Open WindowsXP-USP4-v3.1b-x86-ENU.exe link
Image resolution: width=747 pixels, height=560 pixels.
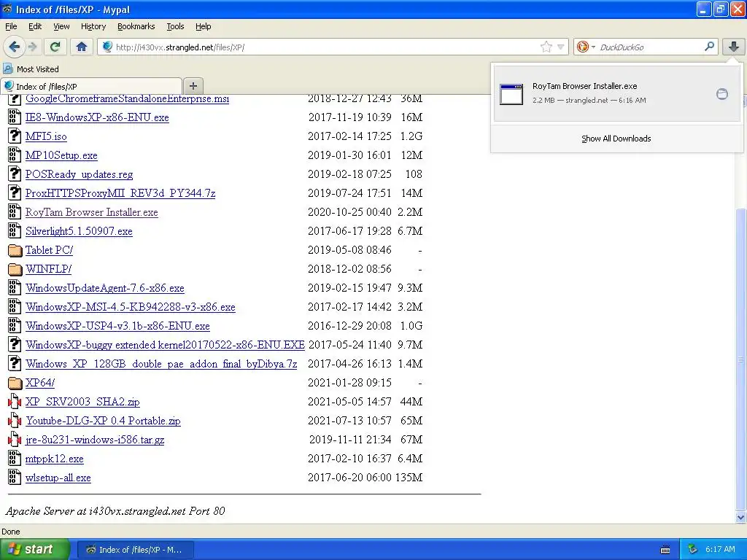(117, 326)
